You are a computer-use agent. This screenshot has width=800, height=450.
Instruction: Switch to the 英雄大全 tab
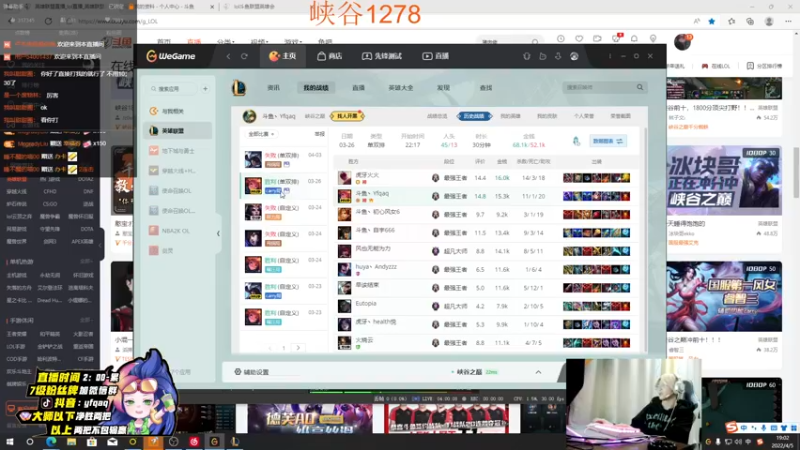(x=401, y=88)
